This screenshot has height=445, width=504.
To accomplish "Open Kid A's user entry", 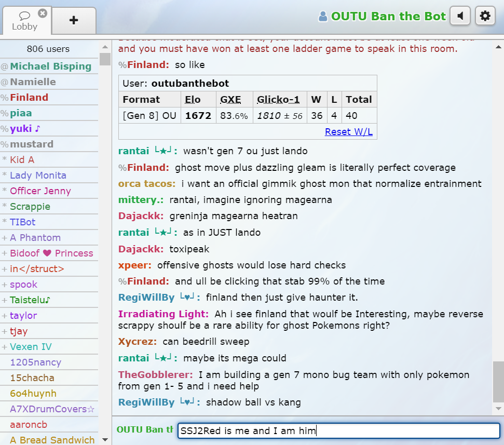I will pyautogui.click(x=49, y=160).
